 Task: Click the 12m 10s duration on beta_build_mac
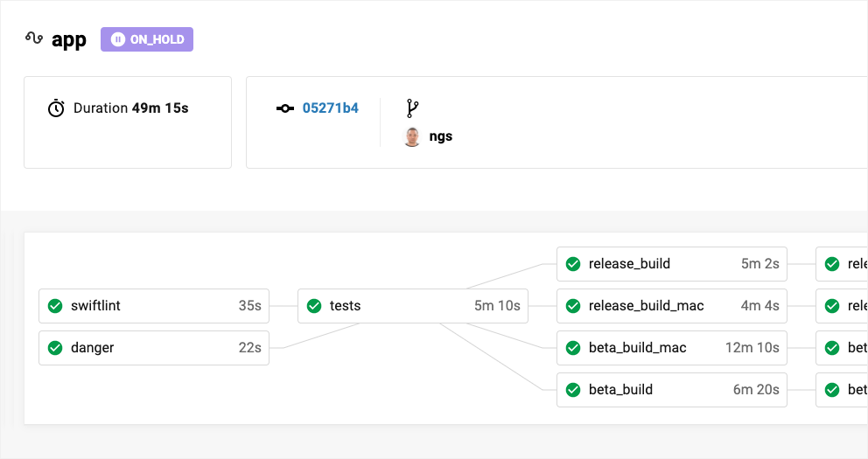pyautogui.click(x=752, y=348)
